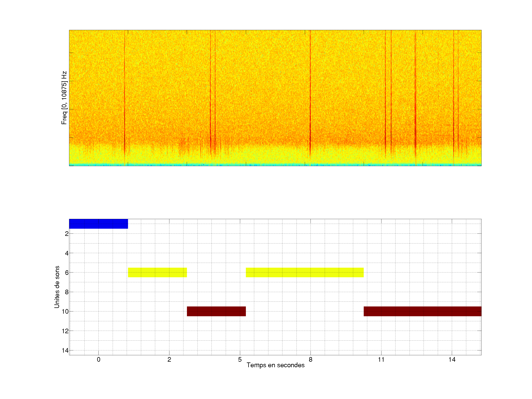Click the 'Temps en secondes' axis label
Screen dimensions: 532x399
[x=275, y=365]
